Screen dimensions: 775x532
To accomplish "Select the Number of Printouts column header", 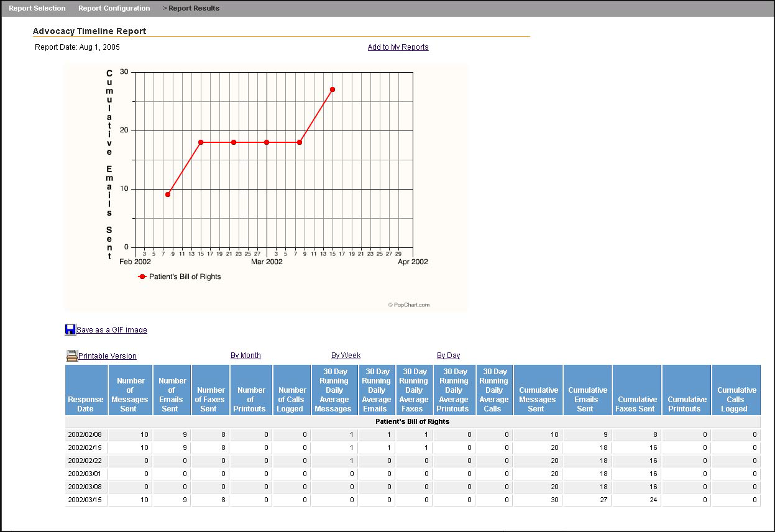I will [x=252, y=390].
